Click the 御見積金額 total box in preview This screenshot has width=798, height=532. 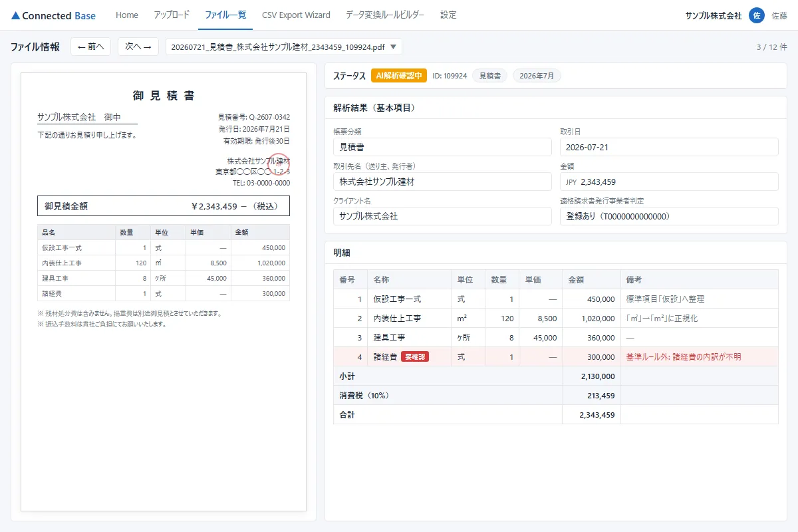coord(164,206)
